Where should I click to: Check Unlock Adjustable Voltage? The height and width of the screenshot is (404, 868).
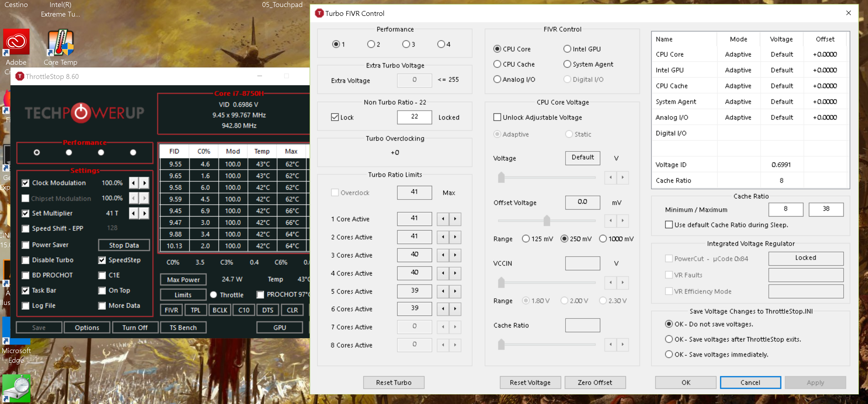click(497, 117)
